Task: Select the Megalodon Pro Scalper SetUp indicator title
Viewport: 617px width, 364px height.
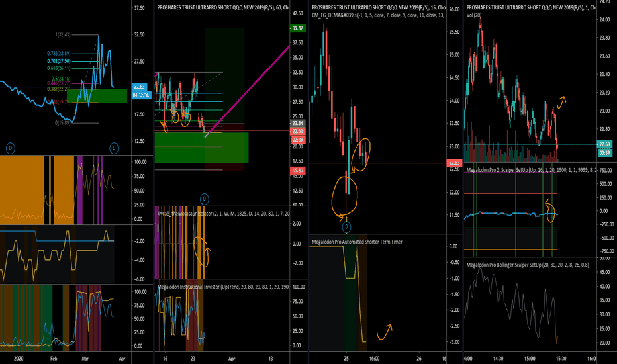Action: point(531,170)
